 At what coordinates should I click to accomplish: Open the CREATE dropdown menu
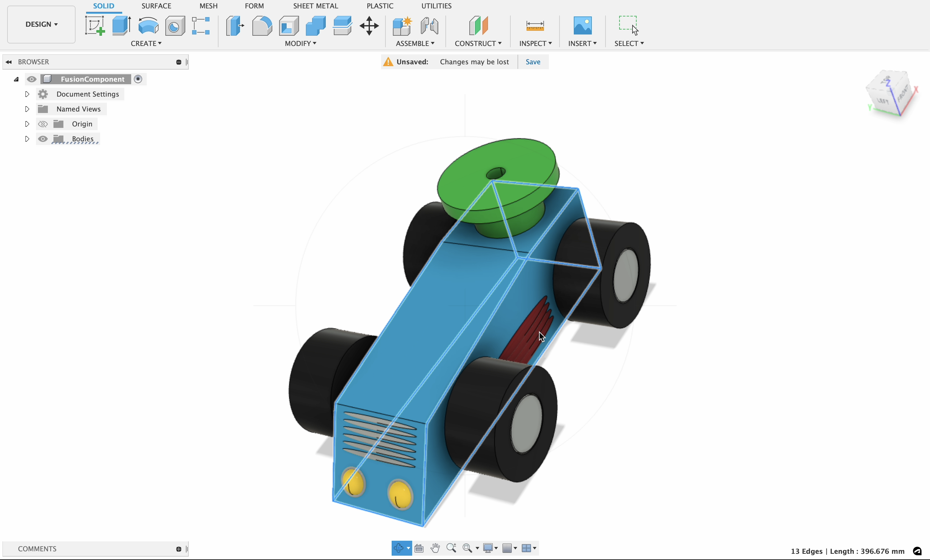point(146,43)
